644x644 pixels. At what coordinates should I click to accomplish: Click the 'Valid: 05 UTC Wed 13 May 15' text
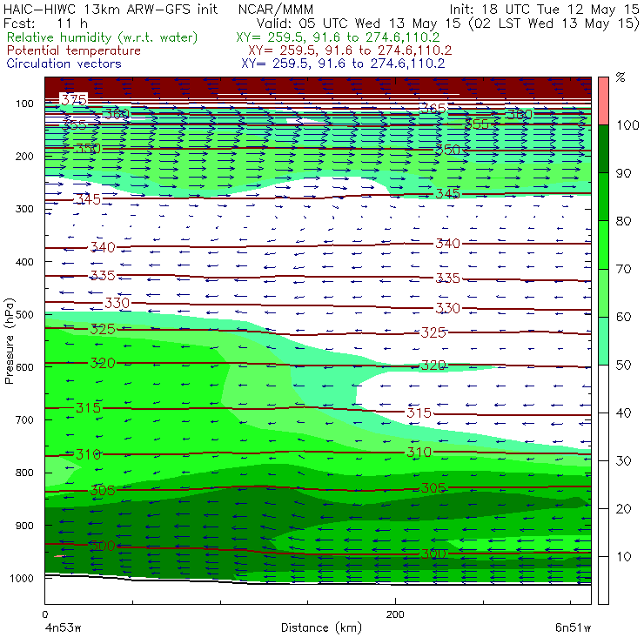tap(359, 23)
